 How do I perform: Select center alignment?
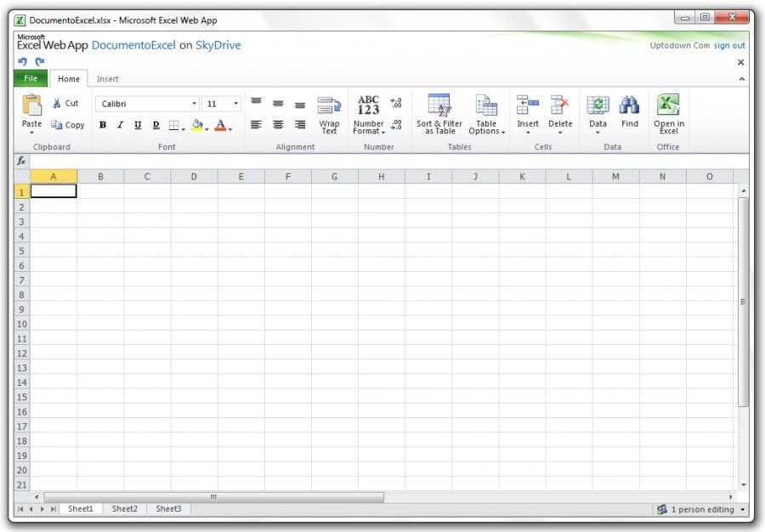pyautogui.click(x=278, y=125)
